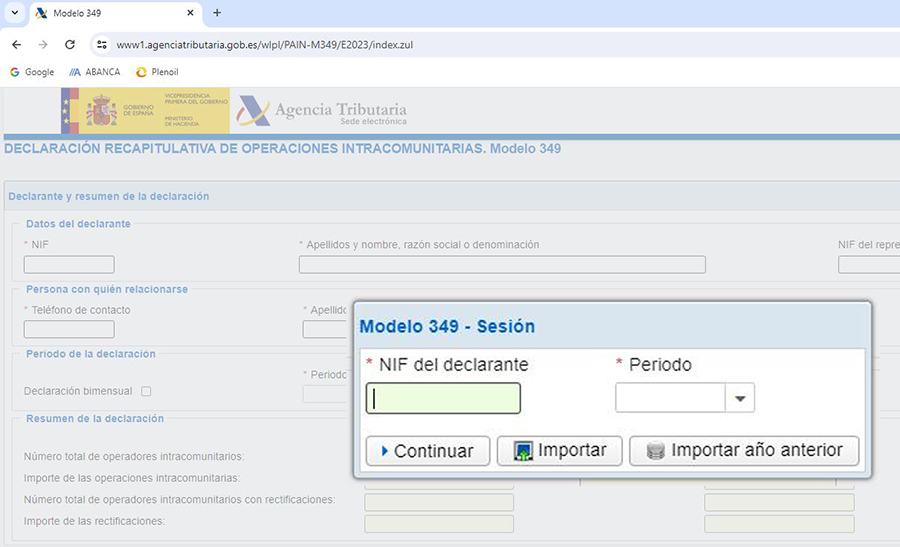
Task: Open the tab search chevron
Action: [x=15, y=13]
